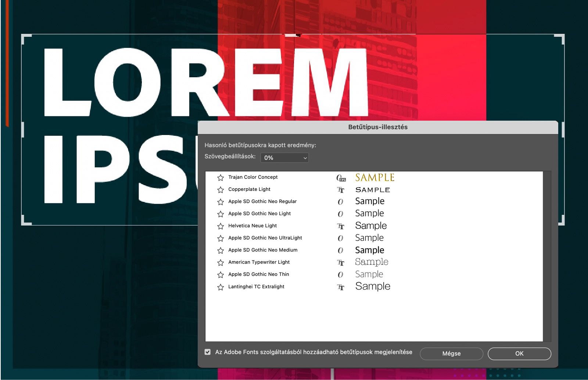Click the TrueType icon in the Copperplate Light row
This screenshot has width=588, height=380.
click(x=341, y=190)
